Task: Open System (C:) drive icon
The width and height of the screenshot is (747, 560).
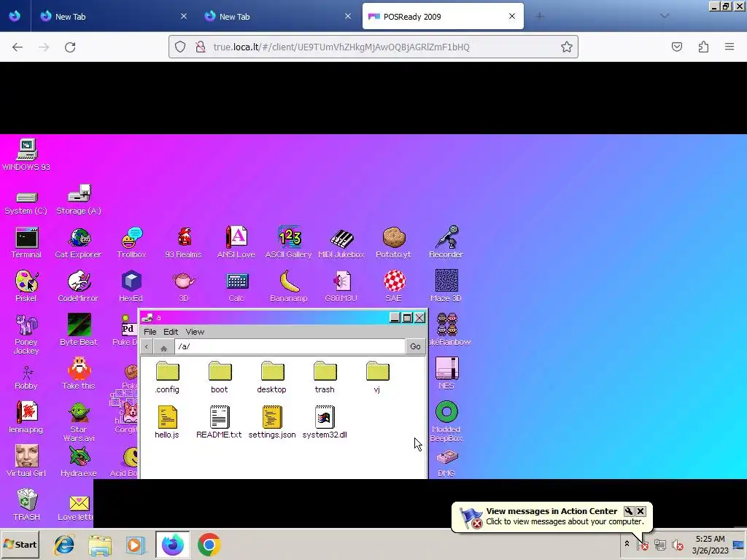Action: [x=26, y=203]
